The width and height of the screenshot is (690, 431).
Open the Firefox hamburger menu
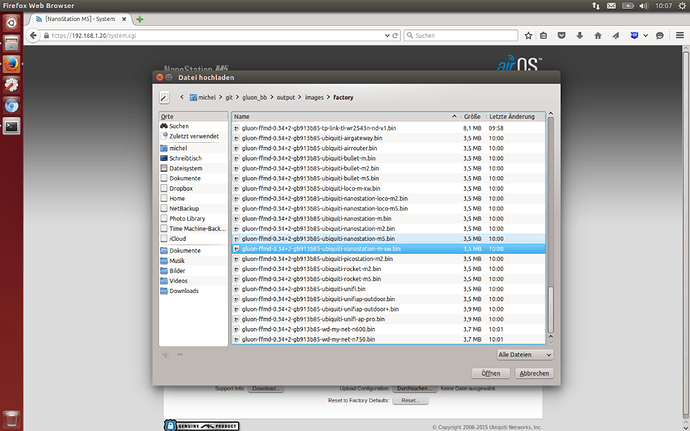point(680,35)
